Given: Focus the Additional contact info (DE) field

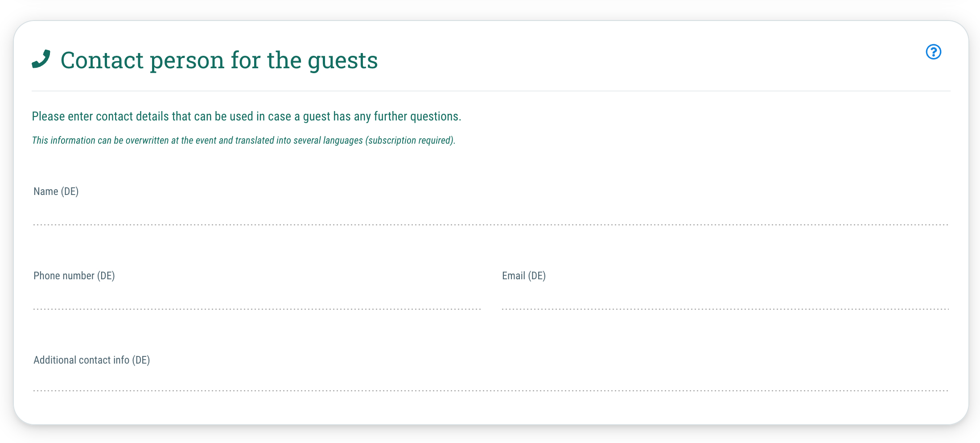Looking at the screenshot, I should pyautogui.click(x=490, y=381).
